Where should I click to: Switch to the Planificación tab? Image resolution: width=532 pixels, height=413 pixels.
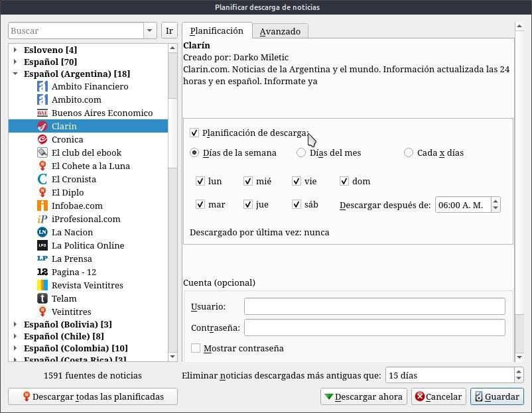217,31
